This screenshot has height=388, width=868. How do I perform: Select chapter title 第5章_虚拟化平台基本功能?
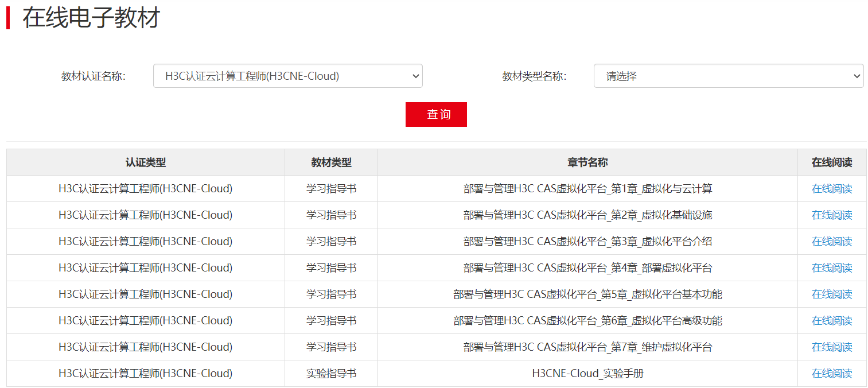coord(587,294)
